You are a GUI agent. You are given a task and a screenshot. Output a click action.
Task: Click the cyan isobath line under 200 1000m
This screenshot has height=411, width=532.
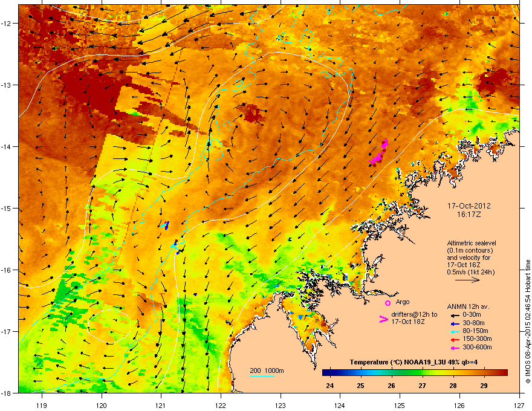[x=262, y=376]
